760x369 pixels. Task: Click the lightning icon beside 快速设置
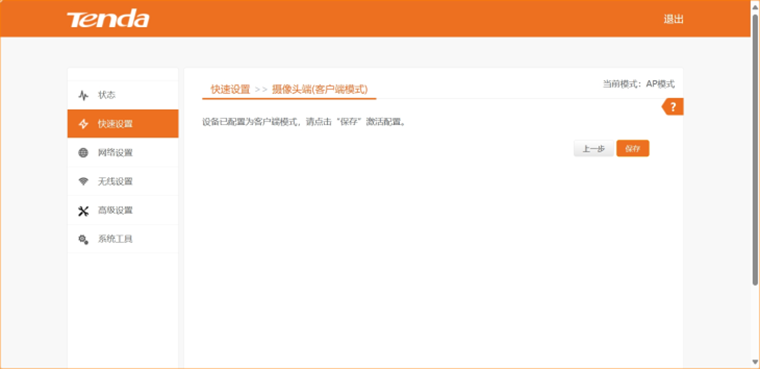(x=83, y=124)
